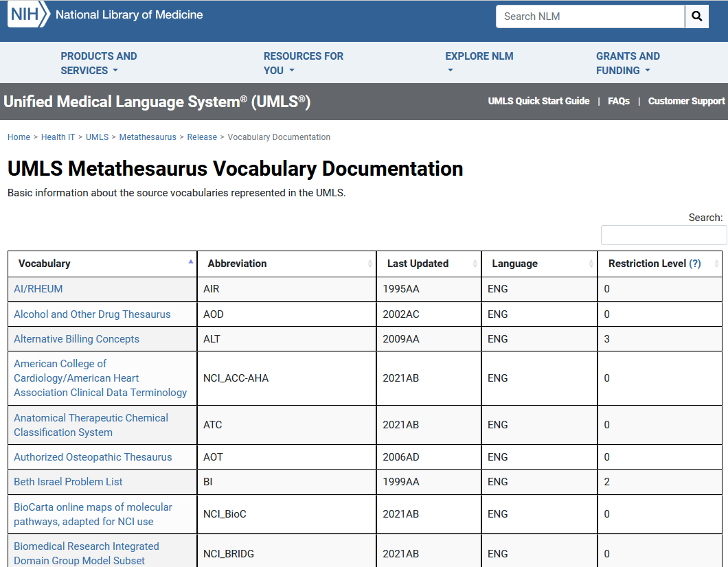Select the ALT abbreviation cell
Viewport: 728px width, 567px height.
[286, 338]
